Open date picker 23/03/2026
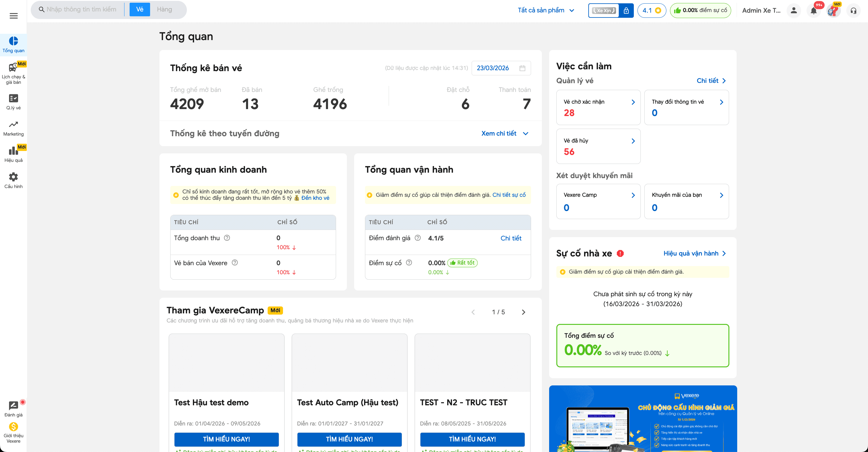Image resolution: width=868 pixels, height=452 pixels. (501, 68)
